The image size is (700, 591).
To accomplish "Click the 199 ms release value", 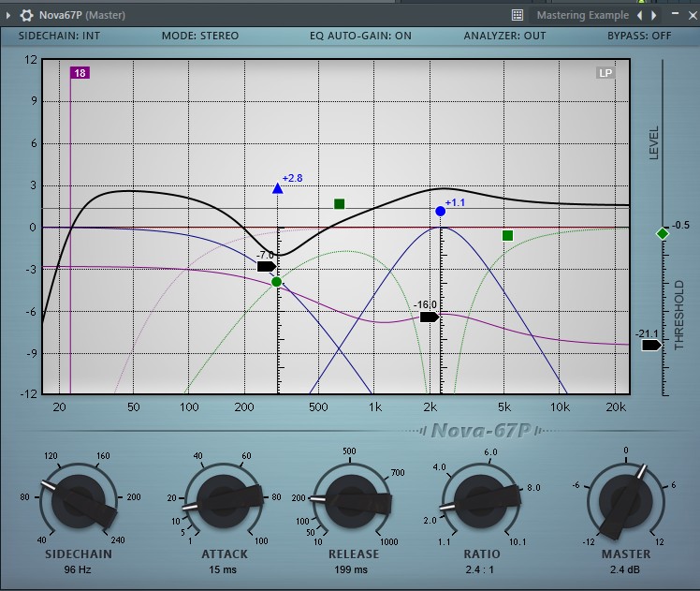I will coord(351,570).
